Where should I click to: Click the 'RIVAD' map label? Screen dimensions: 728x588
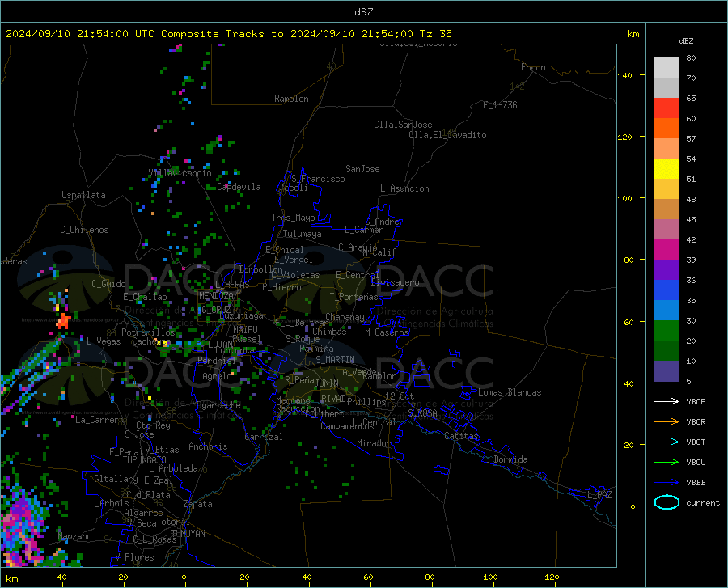click(x=333, y=399)
